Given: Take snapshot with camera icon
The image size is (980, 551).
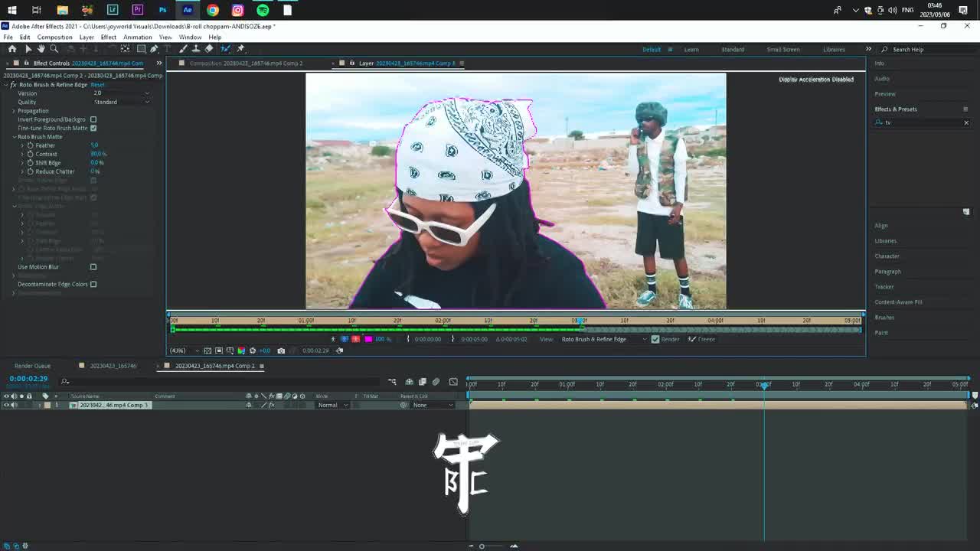Looking at the screenshot, I should click(281, 350).
